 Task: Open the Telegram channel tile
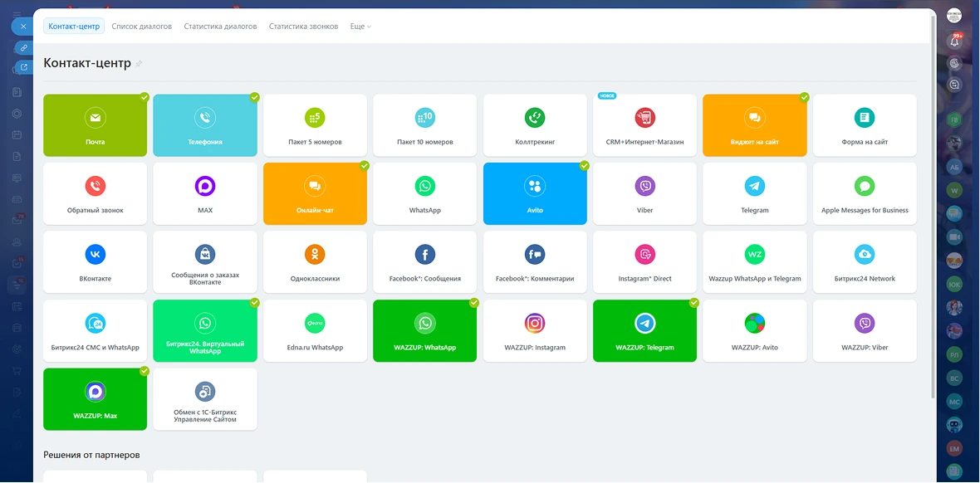(x=754, y=193)
